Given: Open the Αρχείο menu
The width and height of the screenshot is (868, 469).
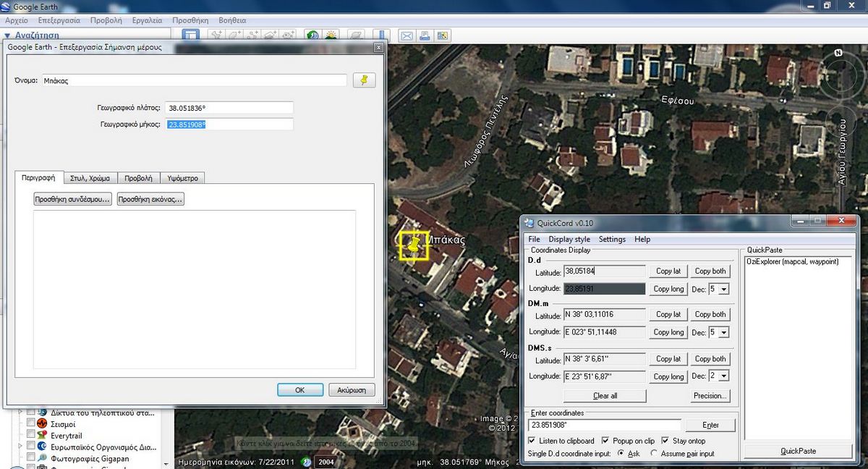Looking at the screenshot, I should pos(17,20).
